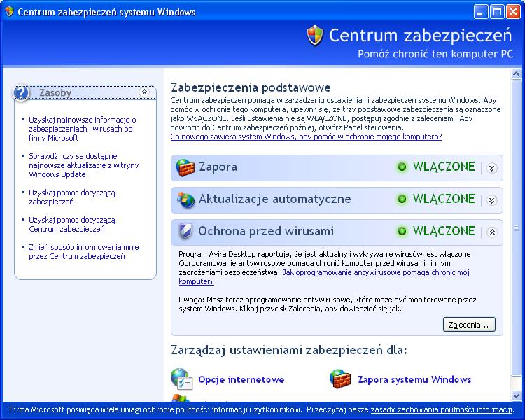Viewport: 525px width, 420px height.
Task: Open zasady zachowania poufności informacji link
Action: [441, 409]
